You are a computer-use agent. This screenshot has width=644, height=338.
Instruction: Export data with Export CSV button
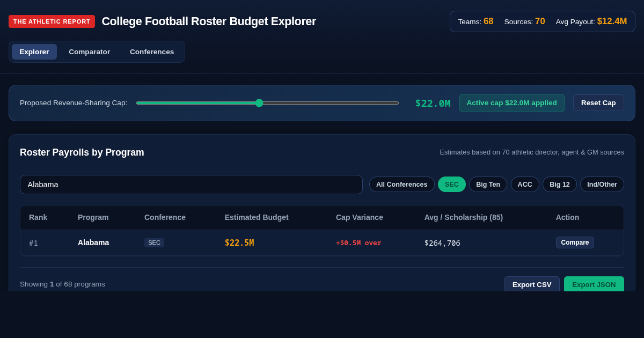(532, 284)
